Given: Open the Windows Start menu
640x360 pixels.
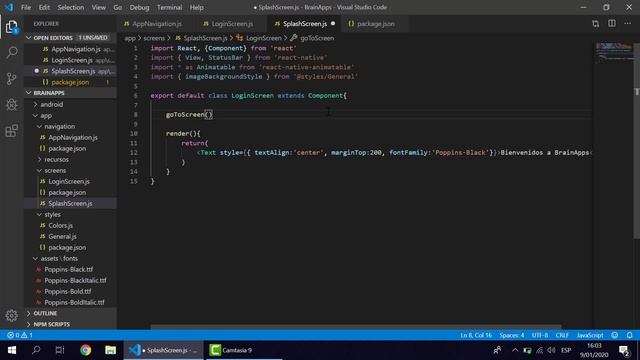Looking at the screenshot, I should click(12, 350).
